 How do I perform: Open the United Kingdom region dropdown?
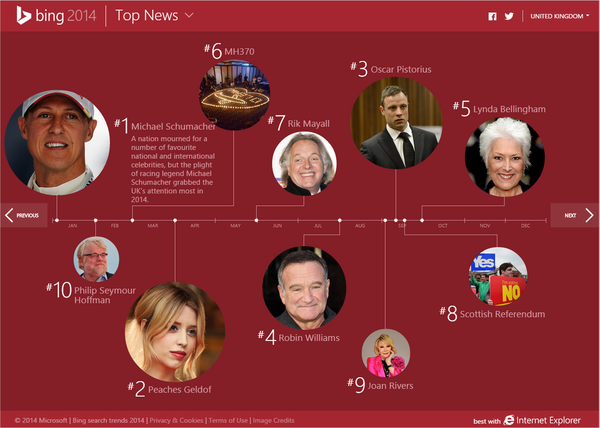click(559, 16)
